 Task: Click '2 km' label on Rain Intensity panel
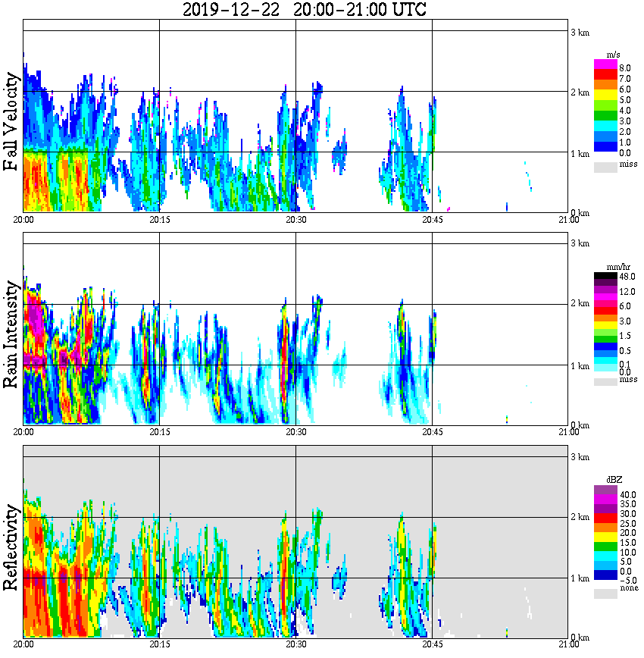[x=580, y=303]
